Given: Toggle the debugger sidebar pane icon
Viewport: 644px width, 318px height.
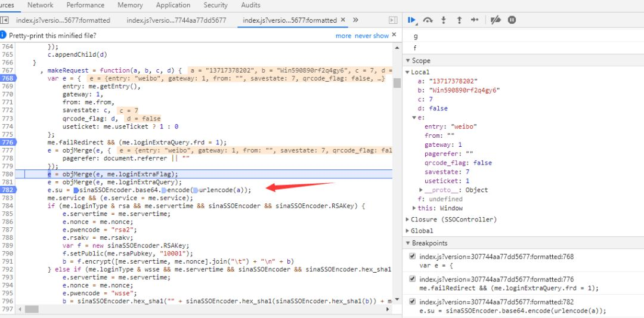Looking at the screenshot, I should click(393, 20).
